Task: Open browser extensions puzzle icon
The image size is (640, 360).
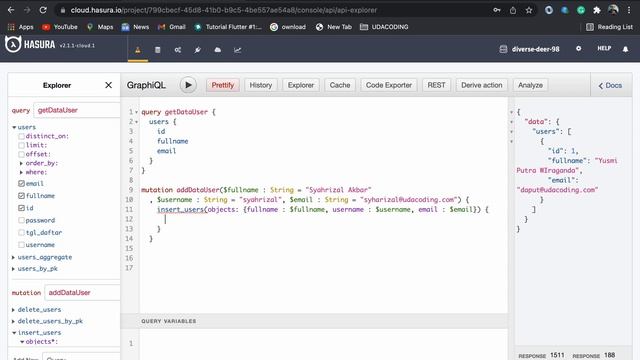Action: pyautogui.click(x=597, y=10)
